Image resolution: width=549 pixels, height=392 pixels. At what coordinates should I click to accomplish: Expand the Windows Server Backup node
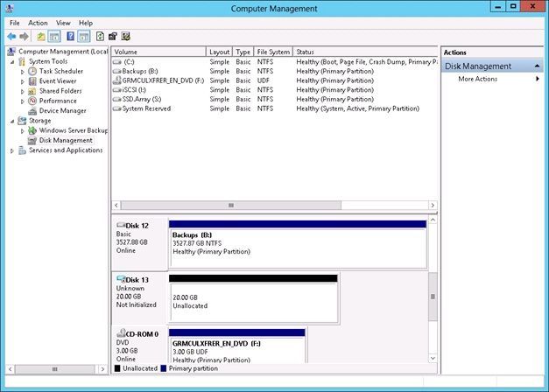tap(23, 131)
